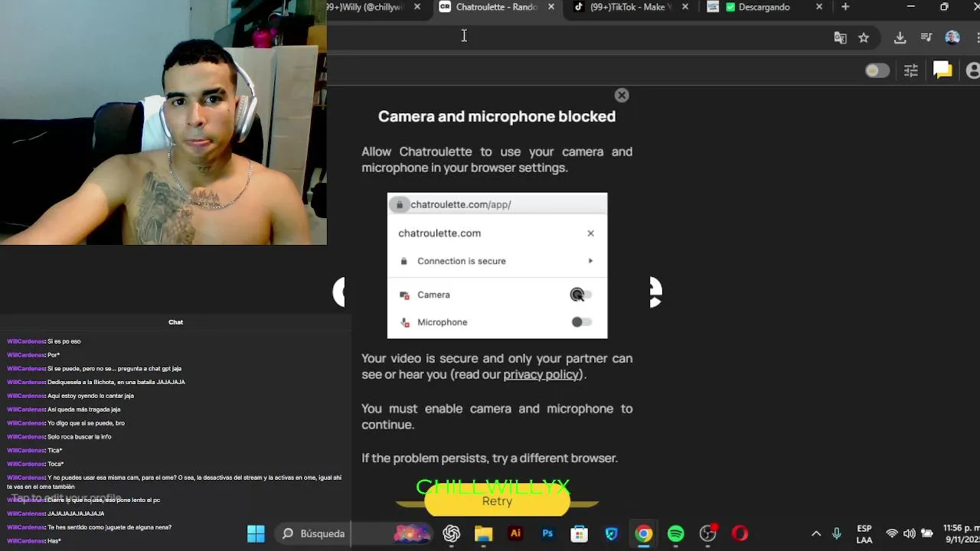Expand the hidden system tray icons chevron
The image size is (980, 551).
point(816,533)
